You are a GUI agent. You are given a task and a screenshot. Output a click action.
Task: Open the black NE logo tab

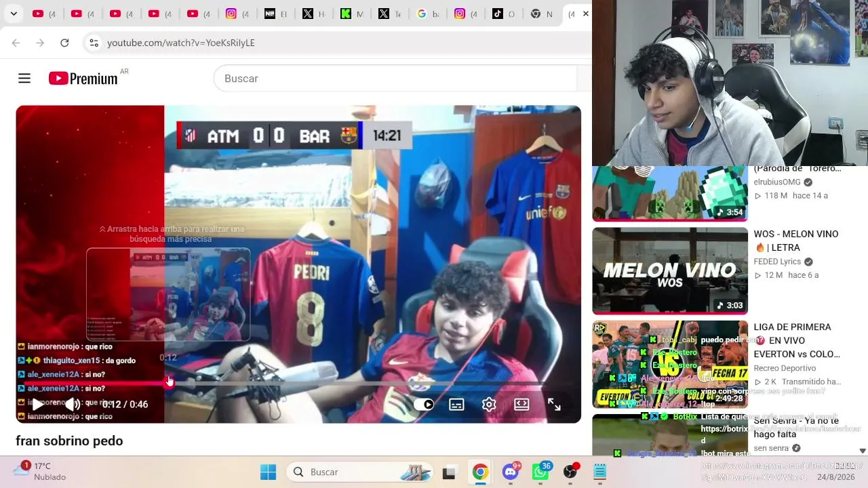point(275,14)
